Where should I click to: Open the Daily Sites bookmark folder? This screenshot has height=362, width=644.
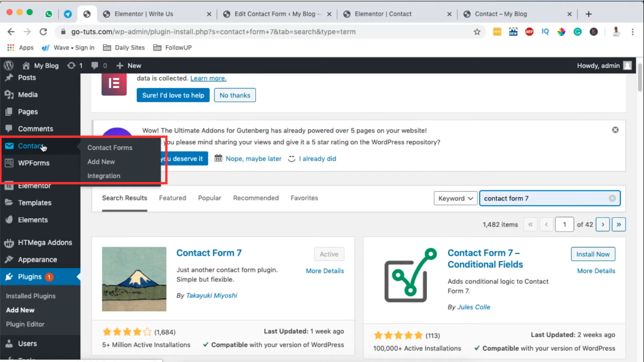click(124, 48)
